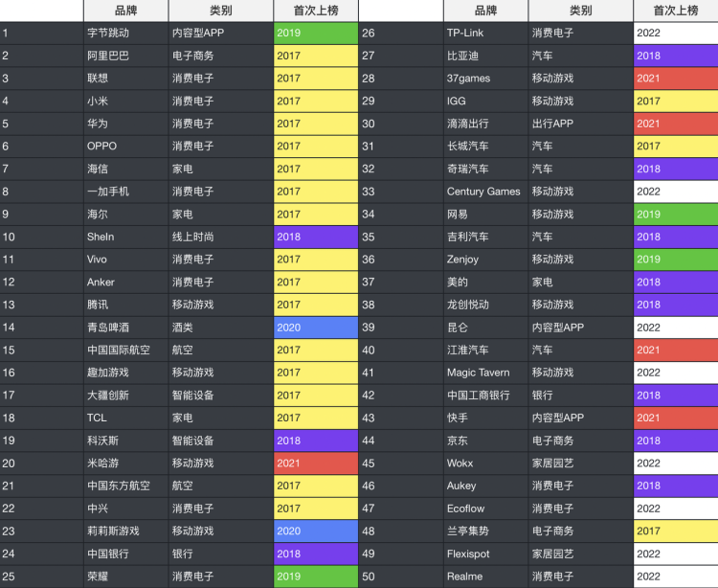The image size is (718, 588).
Task: Select the blue 2020 cell for 青岛啤酒
Action: [316, 328]
